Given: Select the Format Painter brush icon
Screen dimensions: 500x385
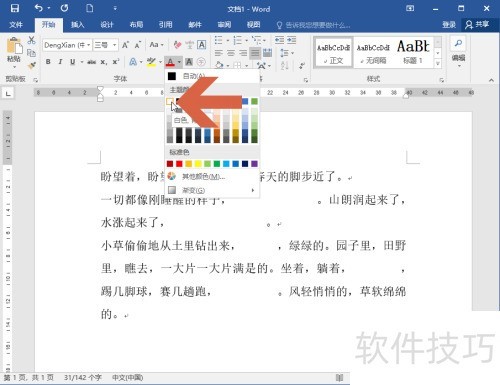Looking at the screenshot, I should [32, 65].
